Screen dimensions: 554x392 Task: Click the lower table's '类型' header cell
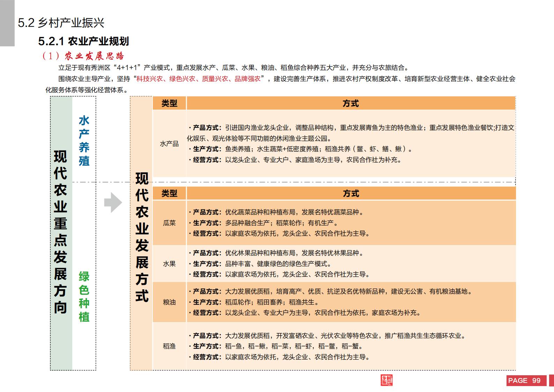pyautogui.click(x=169, y=193)
